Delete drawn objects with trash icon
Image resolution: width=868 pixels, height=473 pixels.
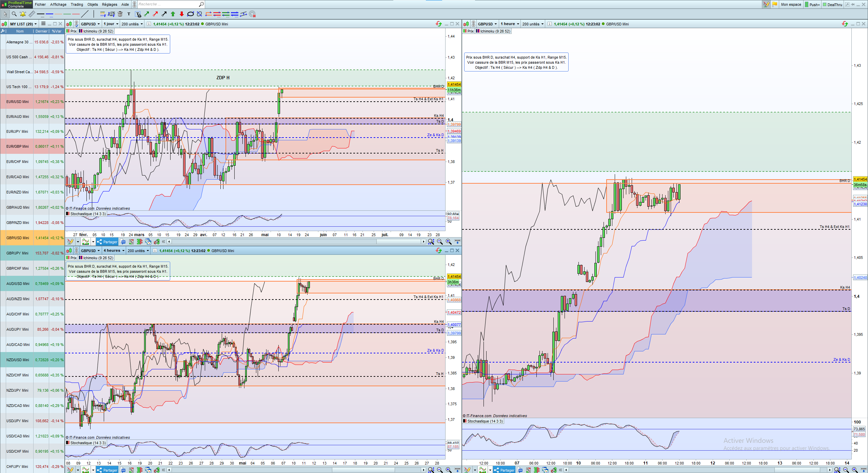(x=120, y=14)
